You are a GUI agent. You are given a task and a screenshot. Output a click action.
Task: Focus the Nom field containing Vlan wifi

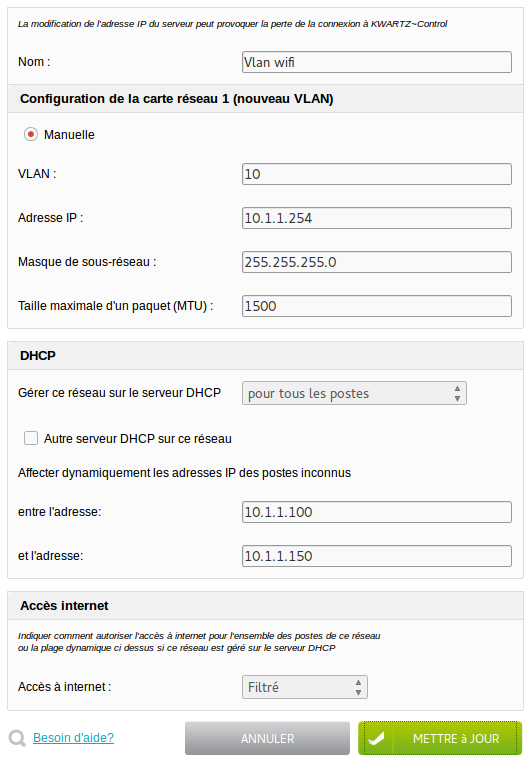pyautogui.click(x=377, y=62)
